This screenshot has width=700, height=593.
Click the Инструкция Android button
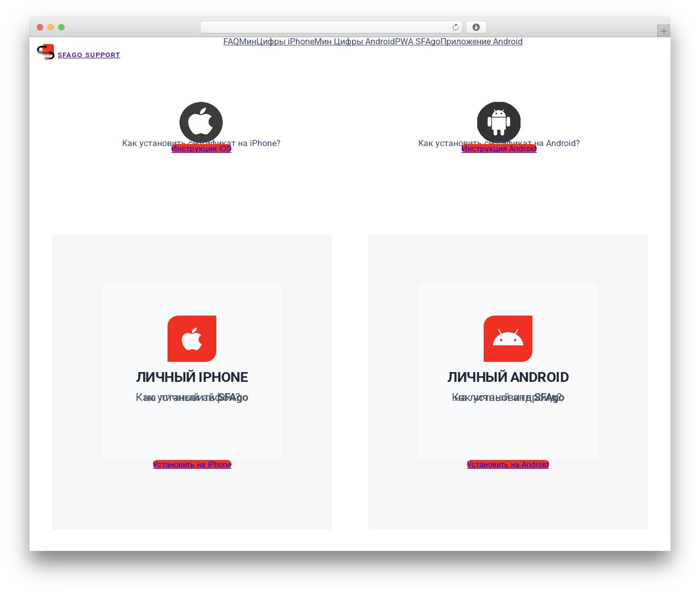click(499, 149)
